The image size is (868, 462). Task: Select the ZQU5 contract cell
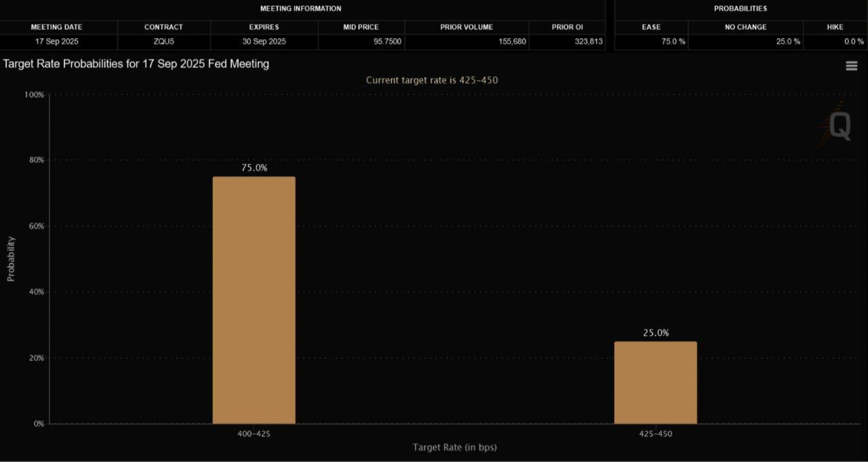click(164, 42)
